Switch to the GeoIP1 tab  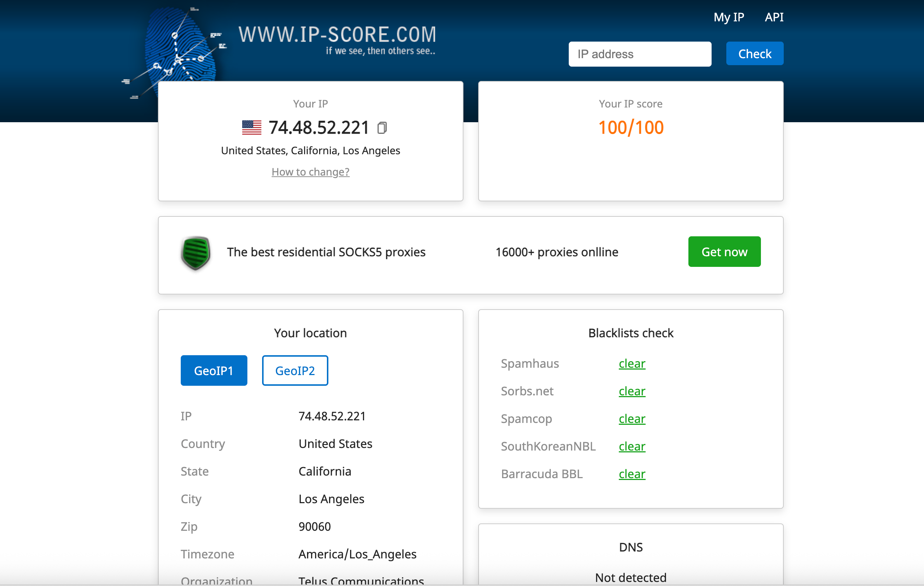tap(214, 370)
